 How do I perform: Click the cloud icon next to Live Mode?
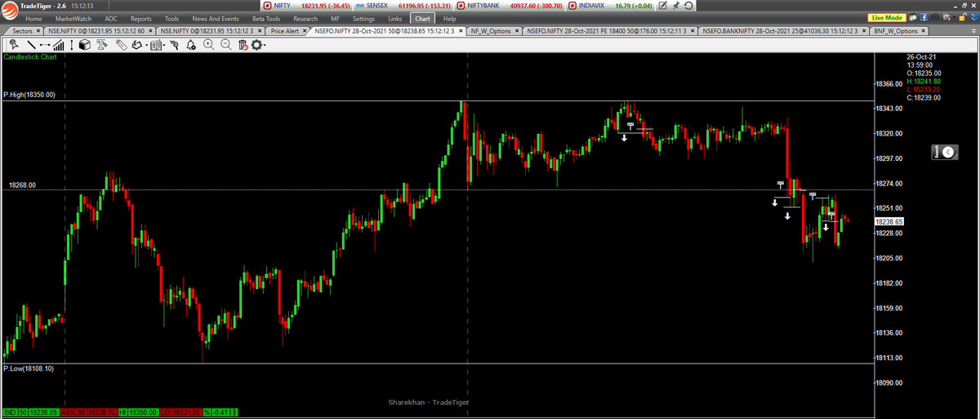[x=912, y=17]
